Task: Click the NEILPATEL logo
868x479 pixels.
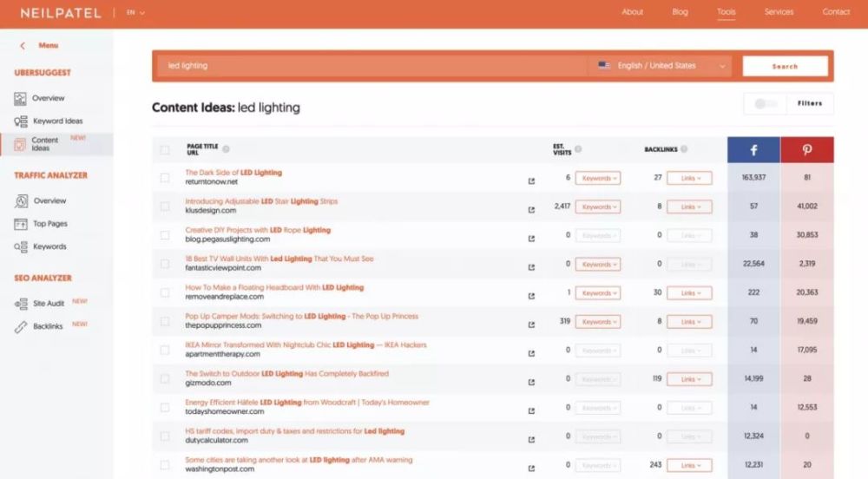Action: (x=61, y=13)
